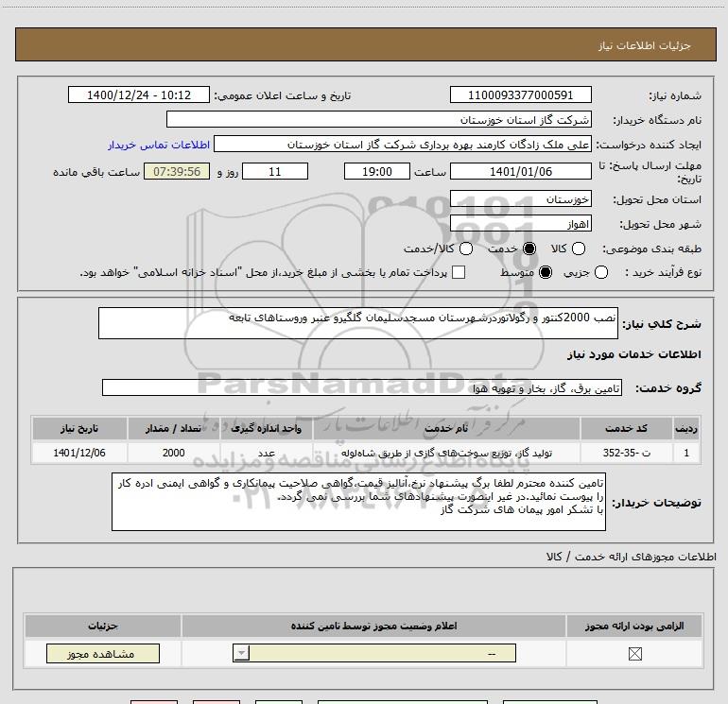
Task: Click اطلاعات مجوزهای ارائه خدمت / کالا heading
Action: 631,557
